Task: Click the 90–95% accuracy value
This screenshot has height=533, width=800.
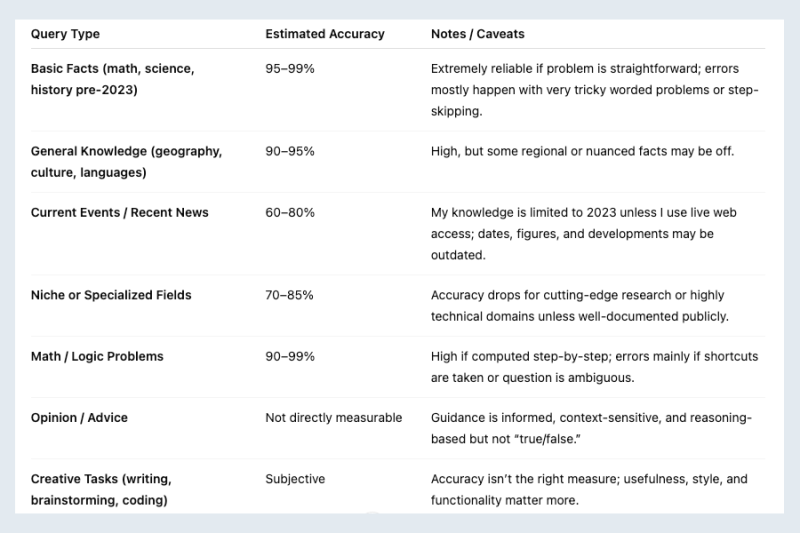Action: 290,151
